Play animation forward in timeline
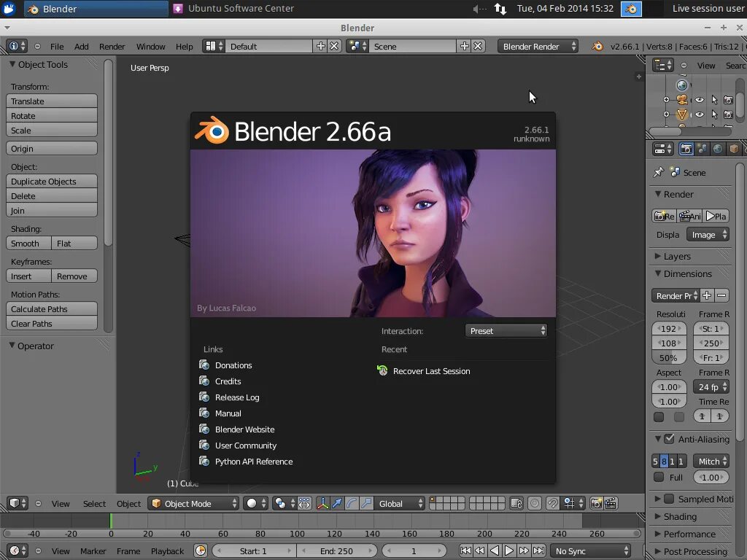Screen dimensions: 747x560 [x=508, y=551]
